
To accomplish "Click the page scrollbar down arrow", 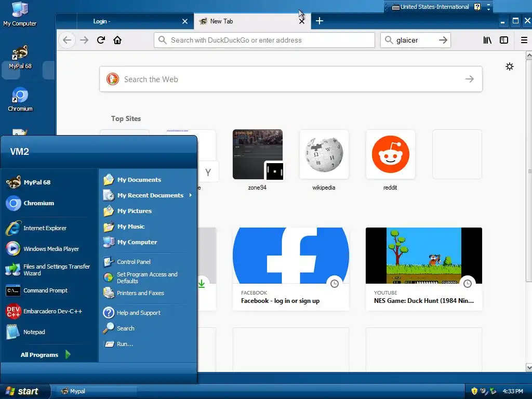I will 528,367.
